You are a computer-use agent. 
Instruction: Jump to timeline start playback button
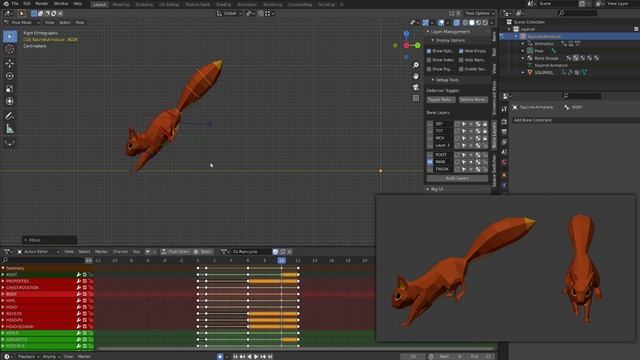click(236, 356)
